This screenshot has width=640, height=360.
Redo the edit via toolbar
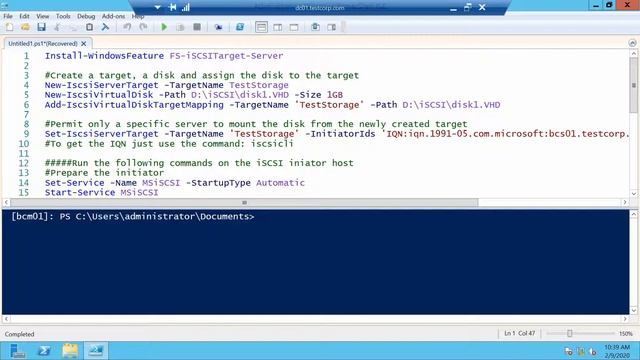tap(143, 27)
